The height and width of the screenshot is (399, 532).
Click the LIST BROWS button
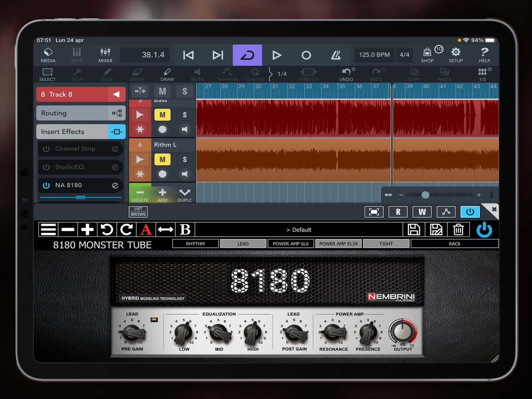coord(138,212)
